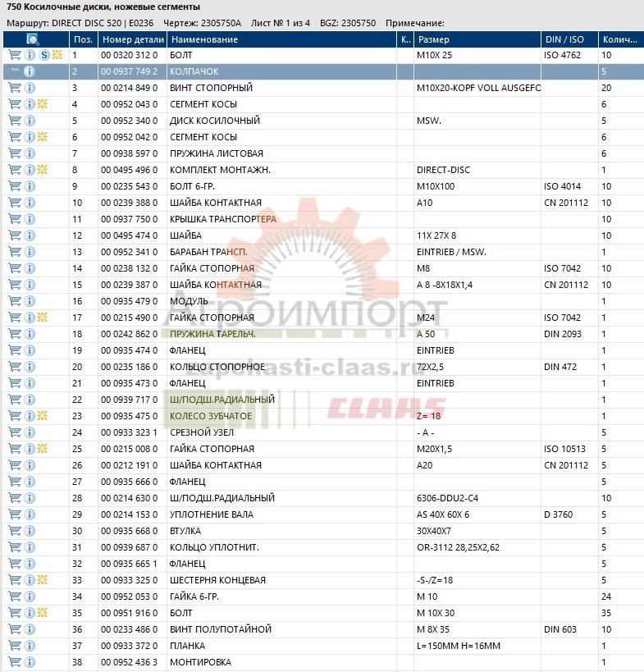Click size 6306-DDU2-C4 cell
644x672 pixels.
[447, 498]
